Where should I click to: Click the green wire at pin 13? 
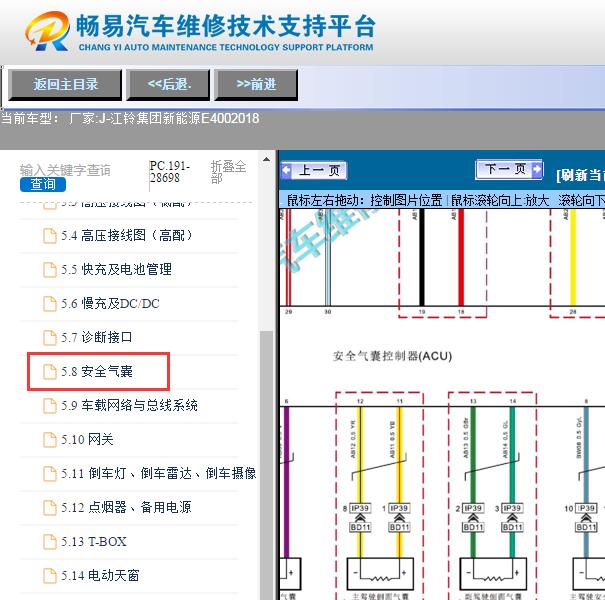[x=473, y=455]
